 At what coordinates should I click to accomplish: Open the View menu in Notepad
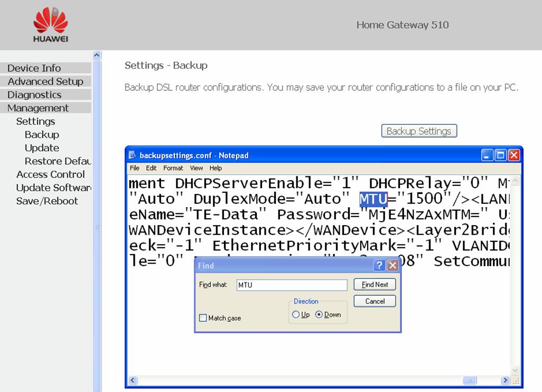point(196,168)
